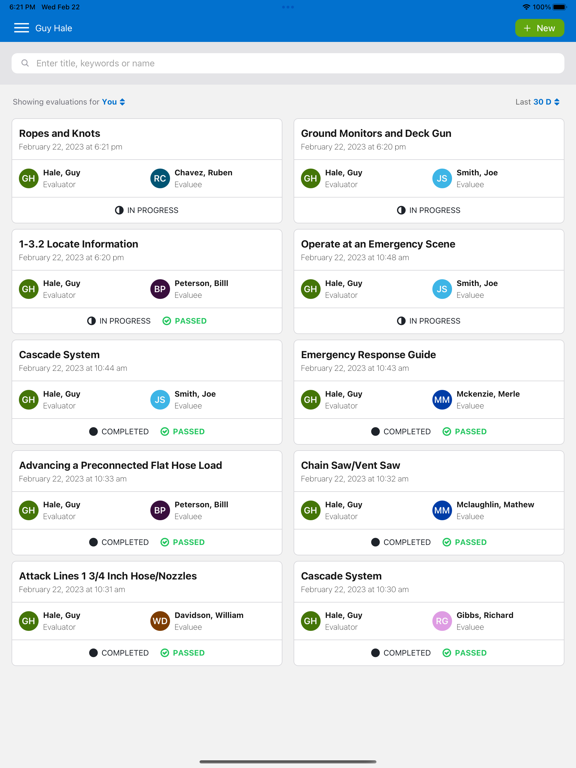Viewport: 576px width, 768px height.
Task: Tap Ruben Chavez's RC avatar
Action: pyautogui.click(x=160, y=178)
